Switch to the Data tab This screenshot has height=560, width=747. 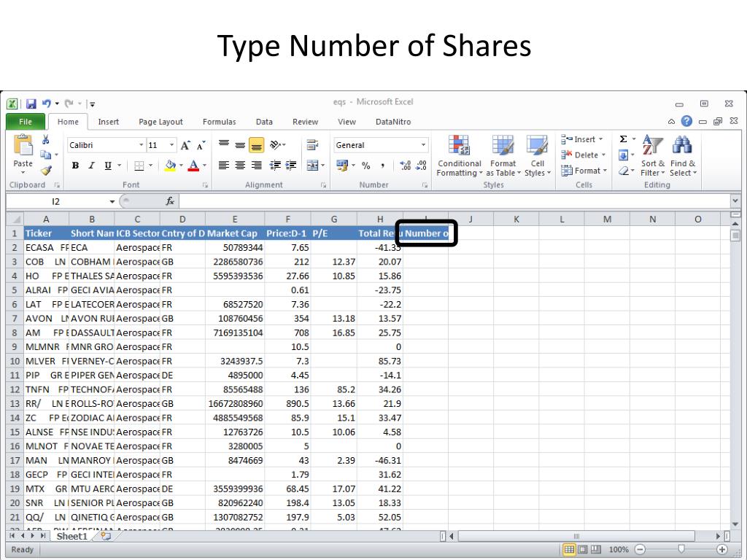(264, 122)
